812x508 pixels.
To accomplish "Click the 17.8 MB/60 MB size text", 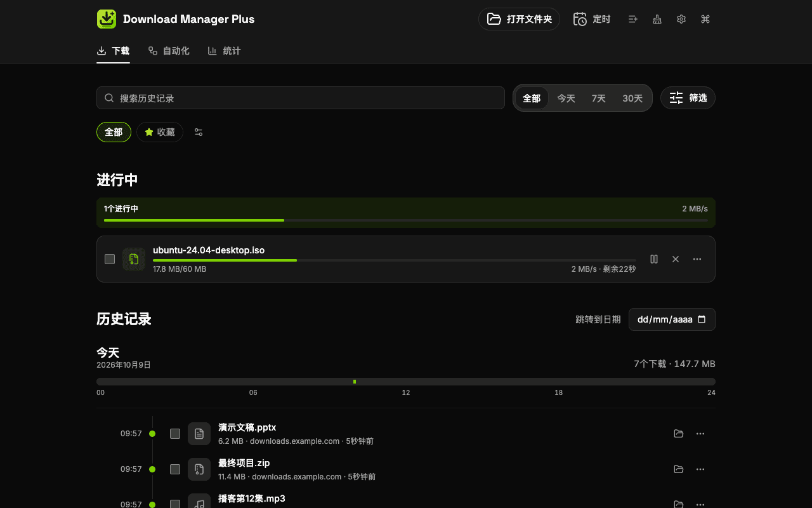I will 180,269.
